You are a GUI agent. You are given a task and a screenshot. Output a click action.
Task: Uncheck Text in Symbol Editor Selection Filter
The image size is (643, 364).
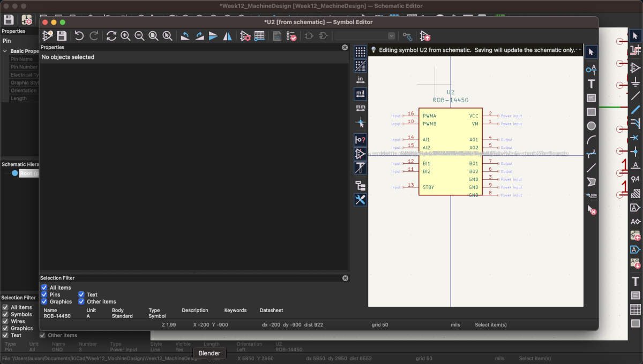coord(81,294)
